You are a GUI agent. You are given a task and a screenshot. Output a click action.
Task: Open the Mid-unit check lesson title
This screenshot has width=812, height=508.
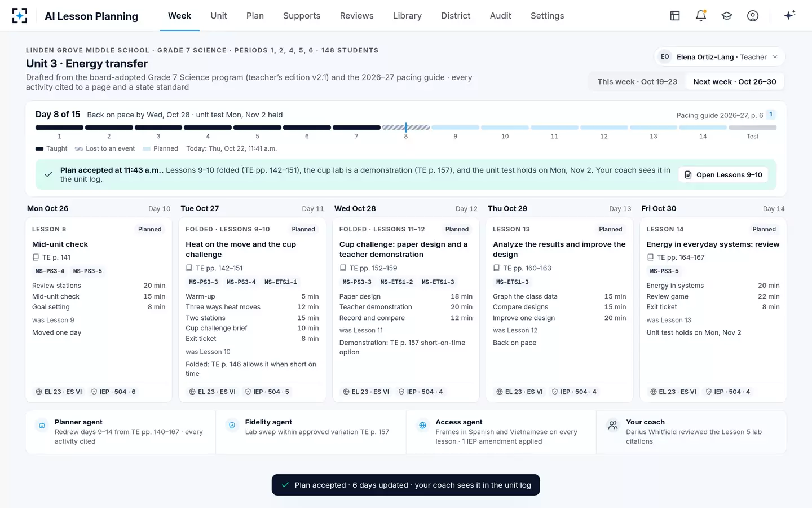pos(60,244)
